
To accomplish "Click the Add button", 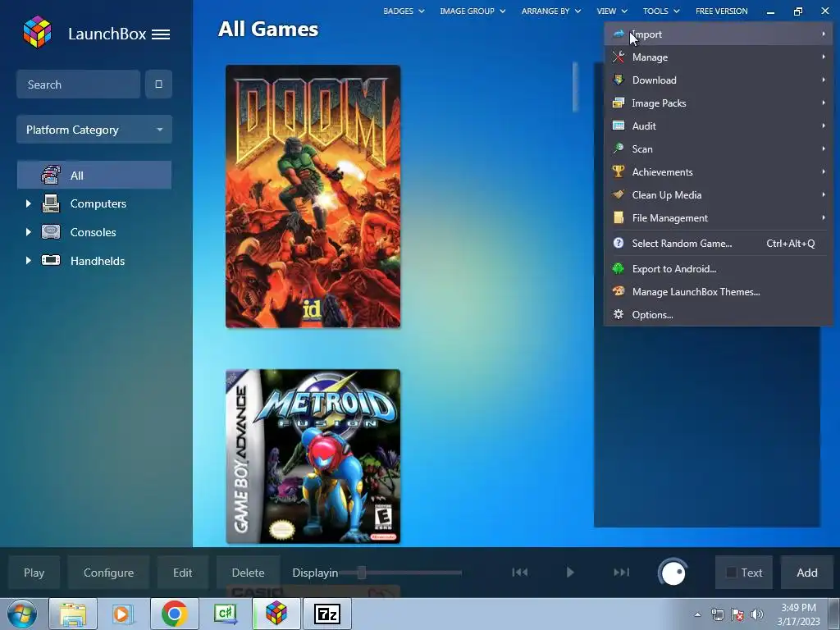I will point(807,573).
